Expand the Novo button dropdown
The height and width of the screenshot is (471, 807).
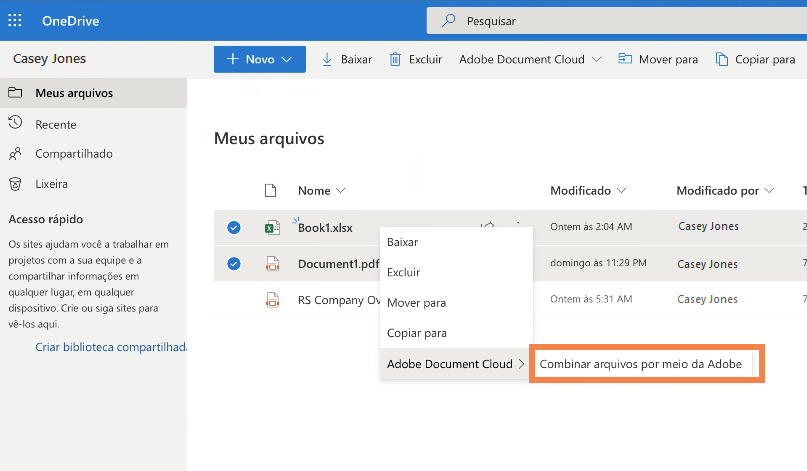[x=287, y=59]
